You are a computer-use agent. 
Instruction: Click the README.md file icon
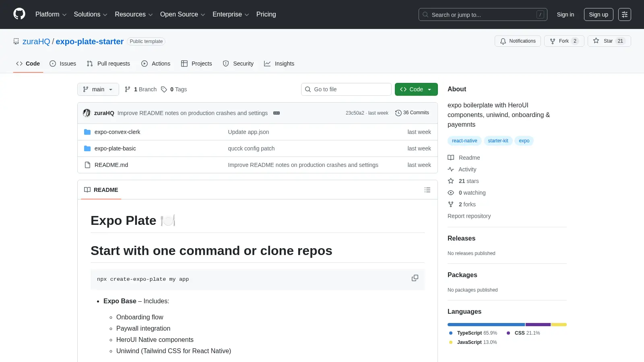pos(87,165)
